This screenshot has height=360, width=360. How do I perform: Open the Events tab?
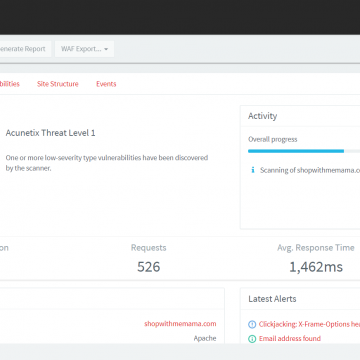click(106, 84)
